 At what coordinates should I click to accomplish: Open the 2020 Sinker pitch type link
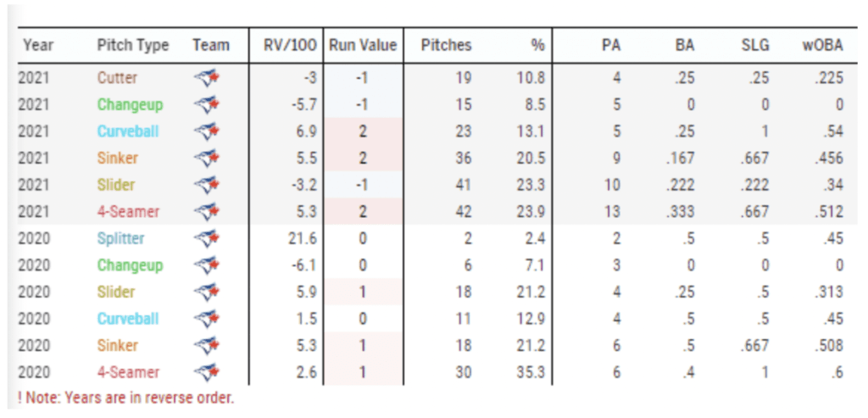(117, 346)
